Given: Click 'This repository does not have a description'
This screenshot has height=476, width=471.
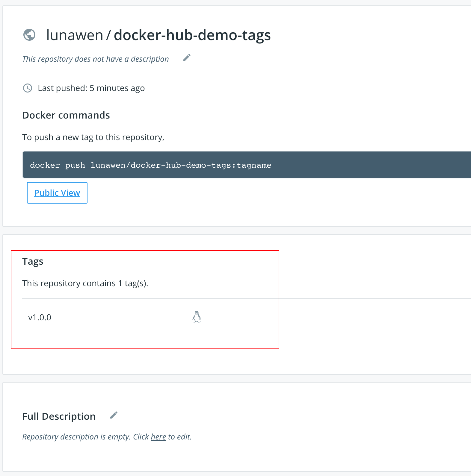Looking at the screenshot, I should click(96, 59).
